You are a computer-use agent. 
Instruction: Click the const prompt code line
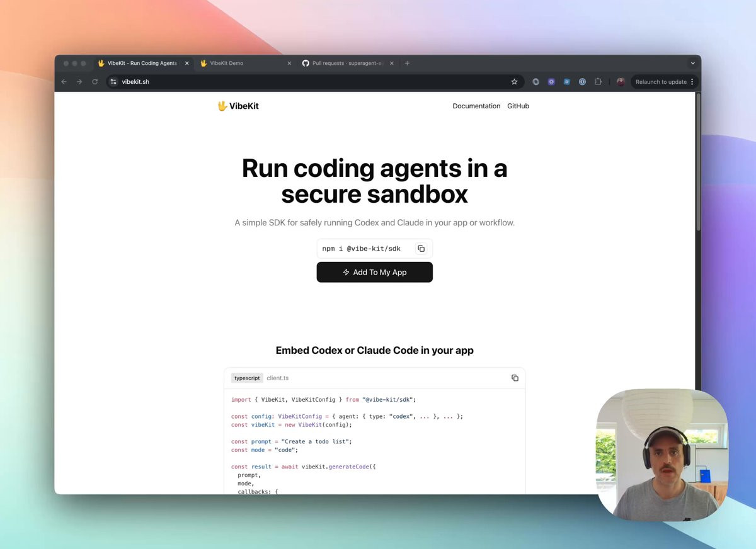[292, 441]
